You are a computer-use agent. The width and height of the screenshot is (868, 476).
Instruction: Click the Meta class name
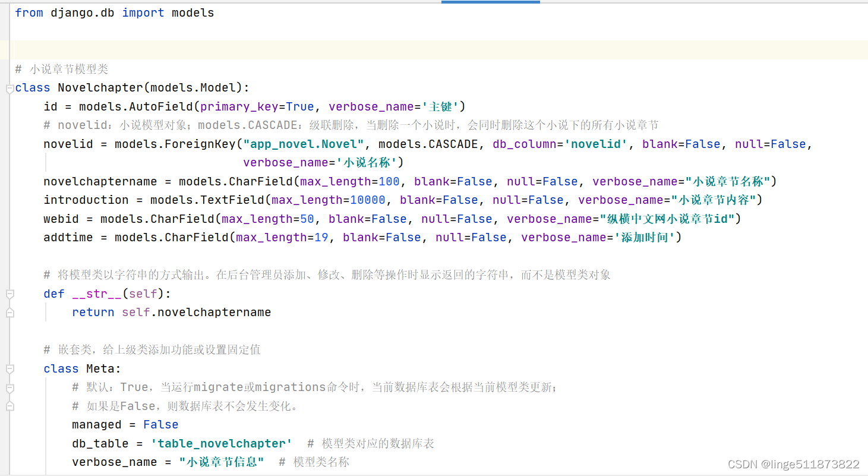click(x=100, y=368)
